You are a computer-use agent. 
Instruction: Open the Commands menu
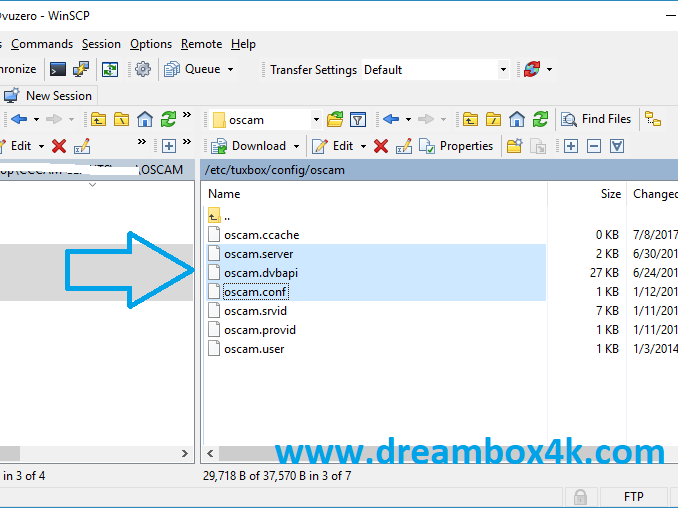tap(42, 44)
